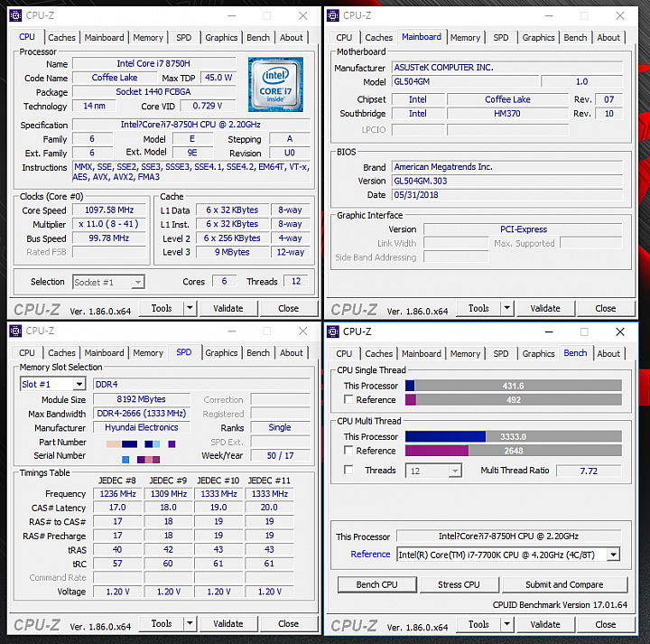650x644 pixels.
Task: Click the Graphic Interface Version field PCI-Express
Action: 523,229
